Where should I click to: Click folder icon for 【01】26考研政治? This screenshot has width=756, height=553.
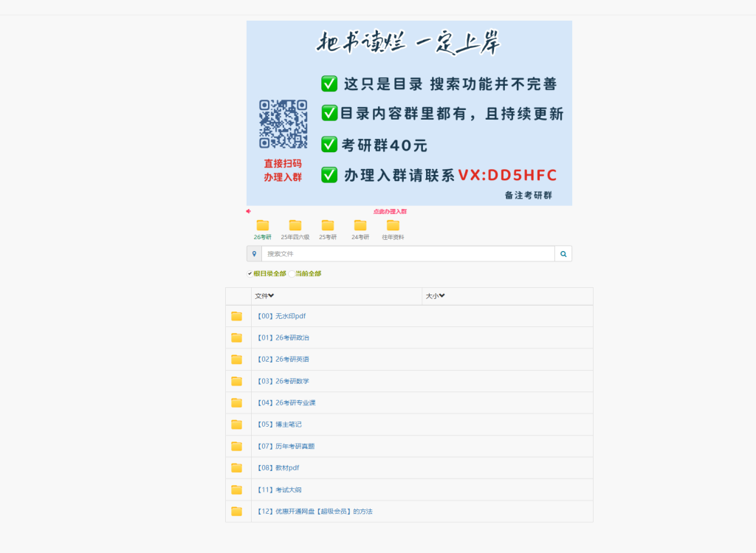coord(237,338)
